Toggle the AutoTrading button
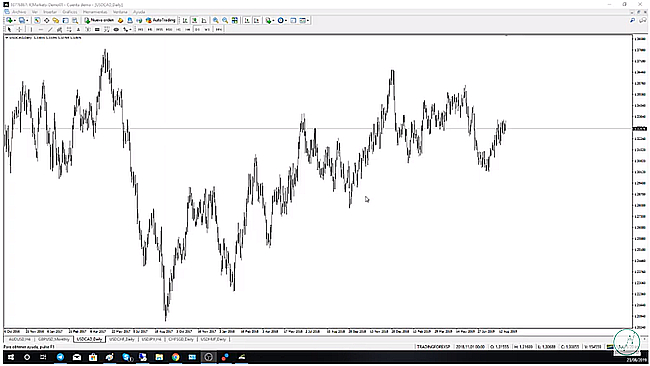The image size is (650, 366). pyautogui.click(x=161, y=20)
